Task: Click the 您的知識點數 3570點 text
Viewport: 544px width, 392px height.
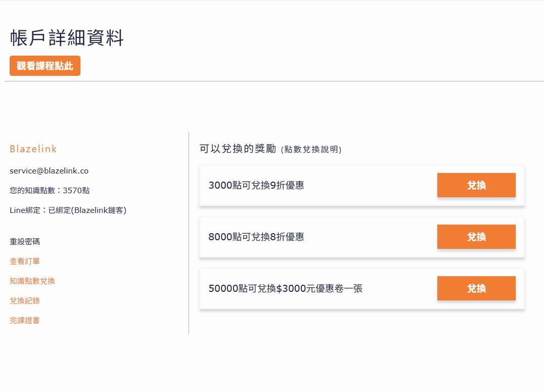Action: (x=50, y=190)
